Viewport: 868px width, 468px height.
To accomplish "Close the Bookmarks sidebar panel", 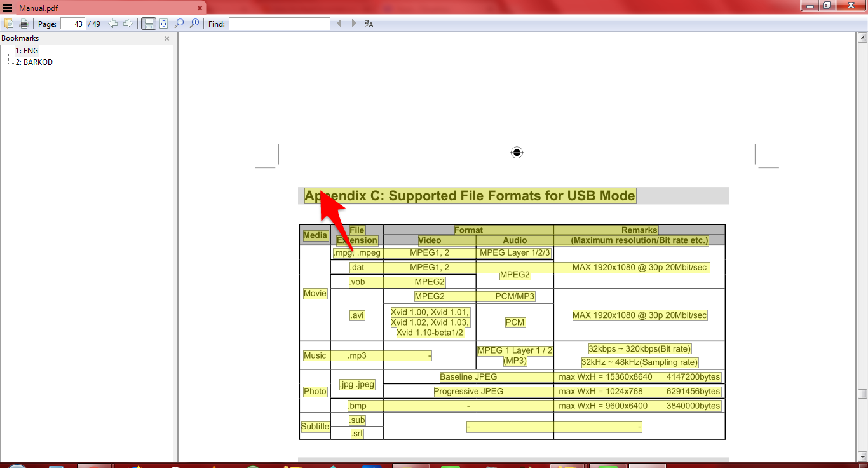I will [x=167, y=38].
